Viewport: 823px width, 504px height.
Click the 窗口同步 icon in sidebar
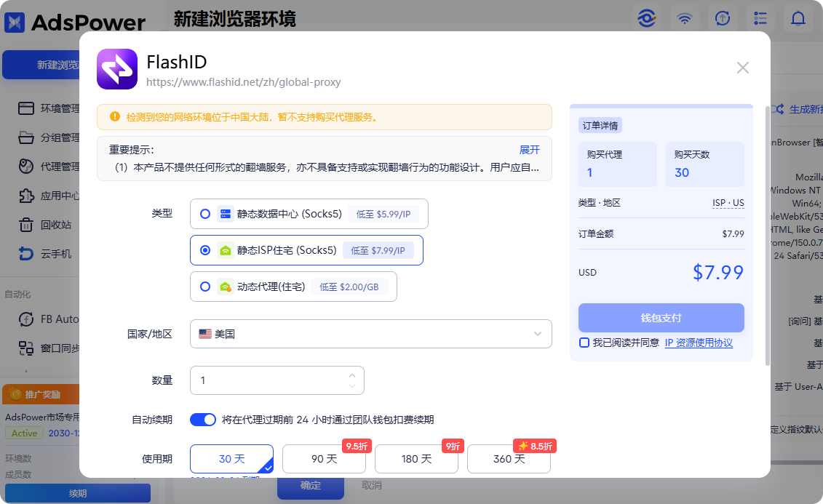click(x=25, y=348)
